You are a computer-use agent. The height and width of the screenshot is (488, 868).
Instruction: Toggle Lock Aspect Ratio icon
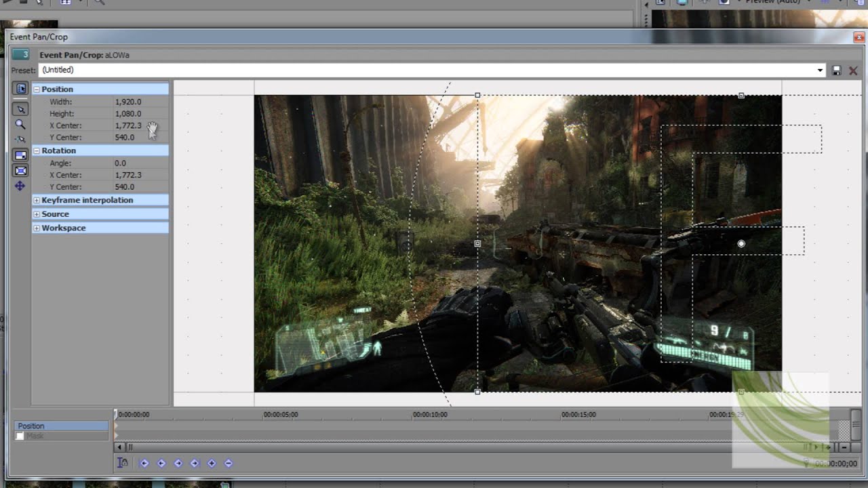click(20, 155)
